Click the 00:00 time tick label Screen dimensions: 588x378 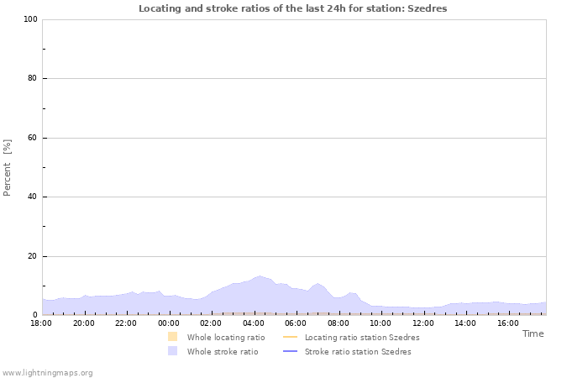(169, 323)
